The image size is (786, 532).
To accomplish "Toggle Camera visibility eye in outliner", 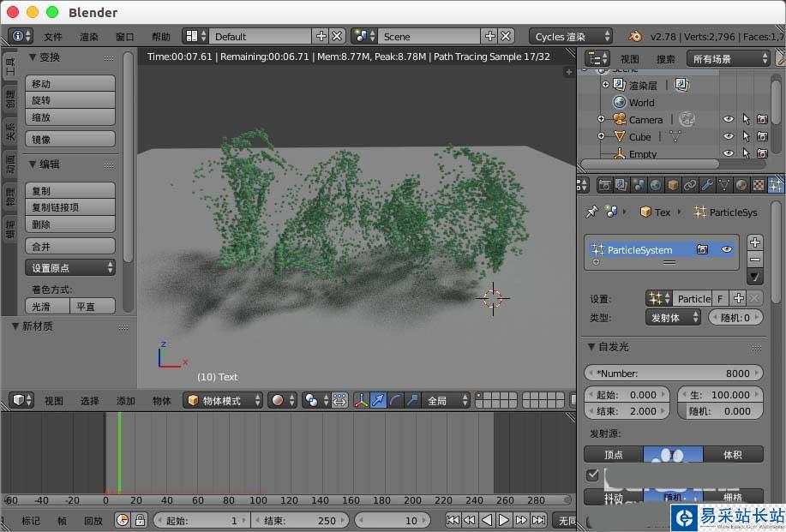I will 729,119.
